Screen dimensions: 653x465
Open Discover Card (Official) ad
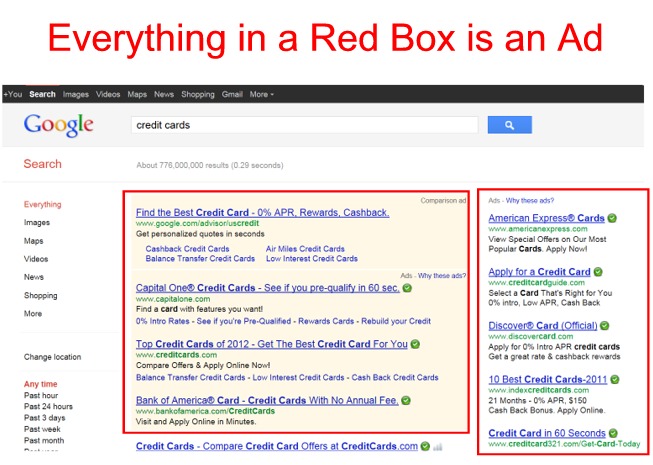click(x=543, y=326)
